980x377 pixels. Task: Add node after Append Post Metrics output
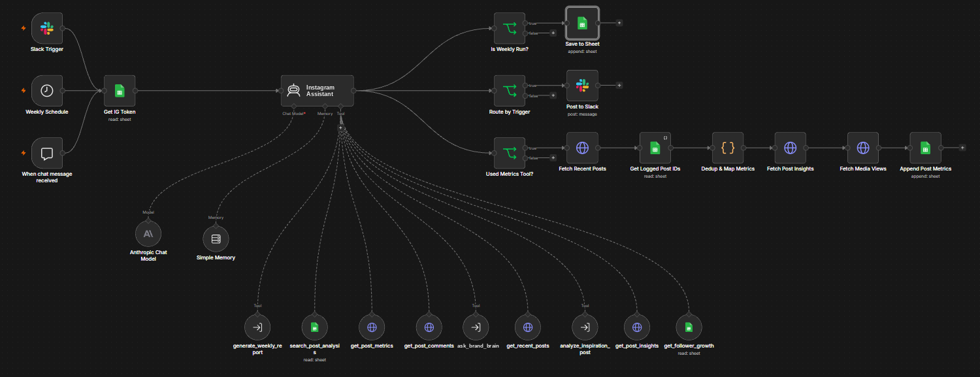point(962,148)
